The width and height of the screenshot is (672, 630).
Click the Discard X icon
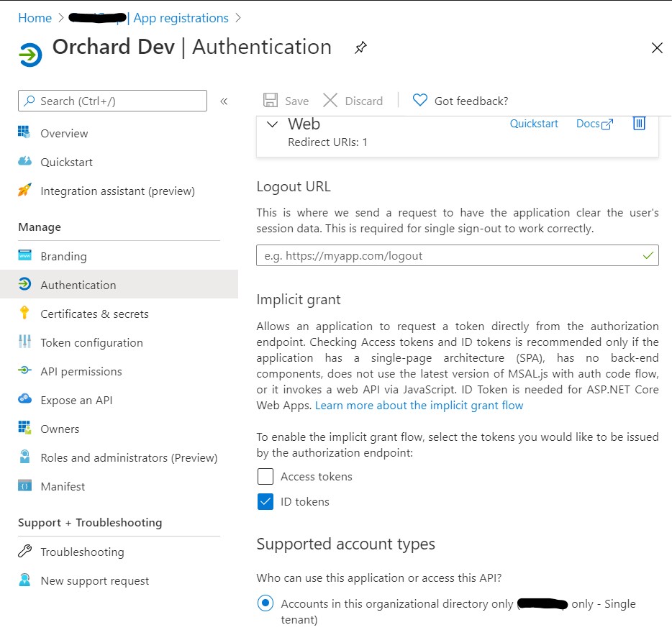click(x=330, y=100)
